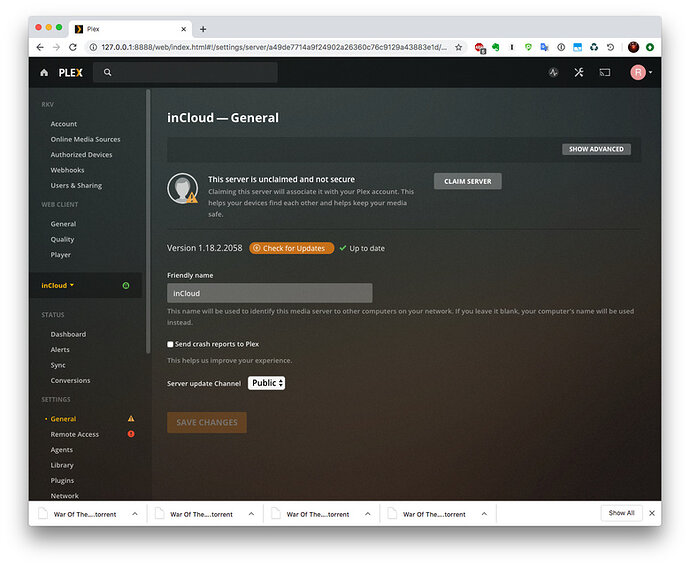
Task: Click the sidebar scrollbar
Action: 148,221
